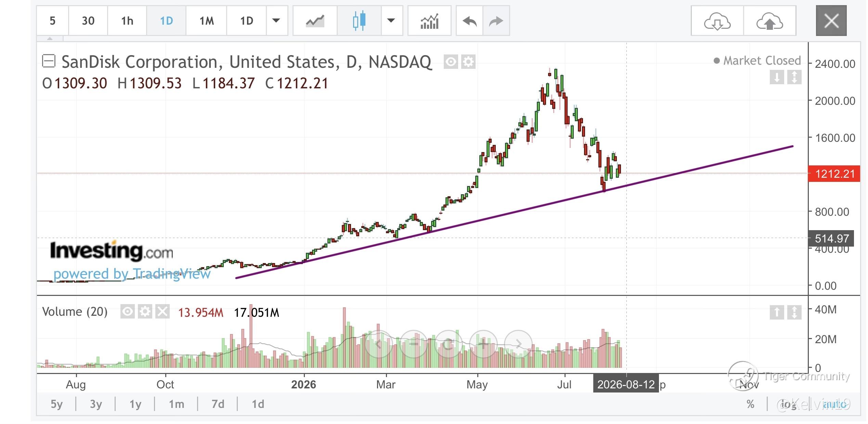Select the 1M interval
Image resolution: width=868 pixels, height=424 pixels.
206,21
